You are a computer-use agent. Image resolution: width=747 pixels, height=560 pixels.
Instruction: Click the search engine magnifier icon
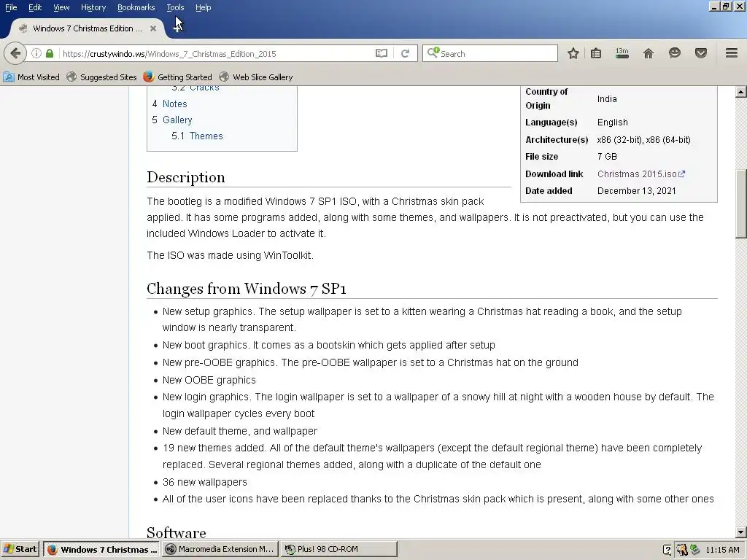(433, 52)
